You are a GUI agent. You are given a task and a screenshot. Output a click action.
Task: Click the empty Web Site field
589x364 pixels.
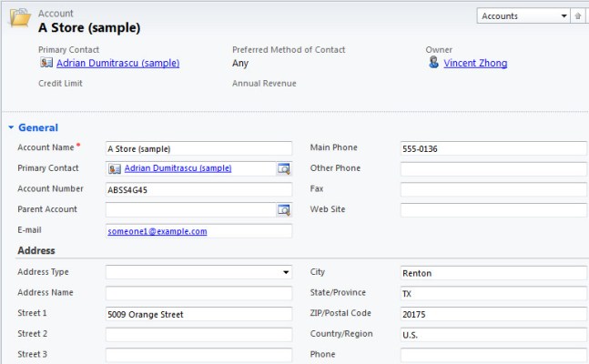(x=493, y=210)
